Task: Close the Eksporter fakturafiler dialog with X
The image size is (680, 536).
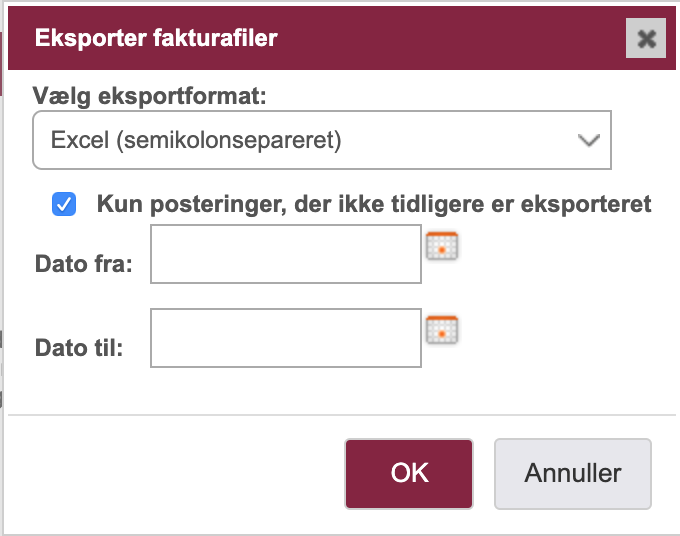Action: 646,38
